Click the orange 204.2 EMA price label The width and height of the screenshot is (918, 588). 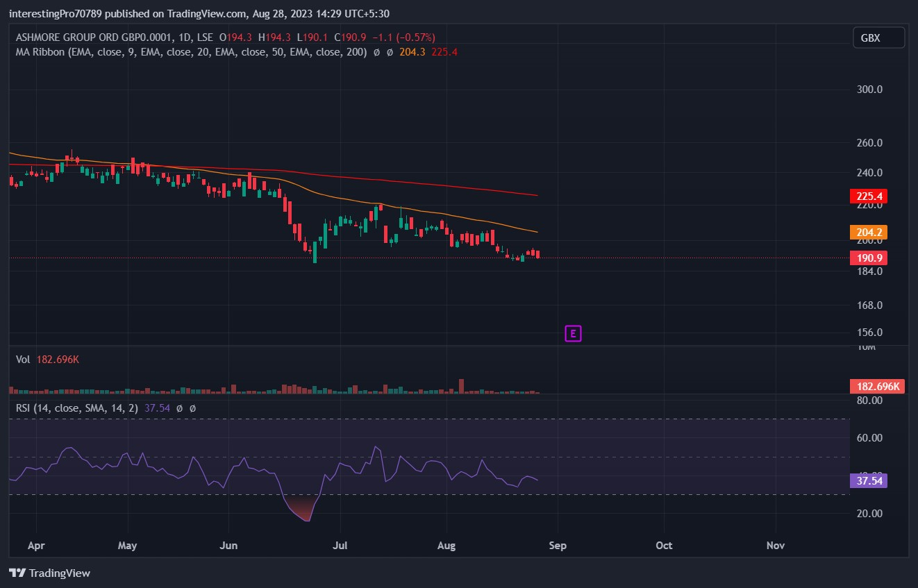(869, 233)
